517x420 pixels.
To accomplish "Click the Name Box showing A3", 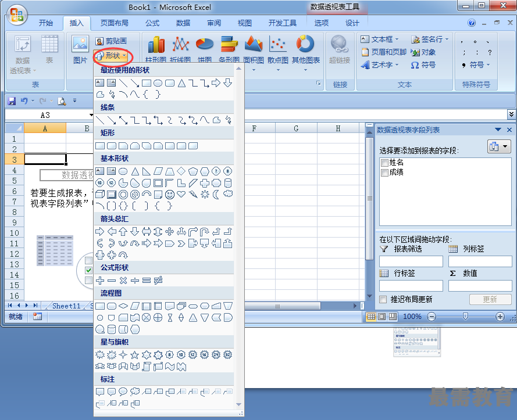I will pos(45,115).
